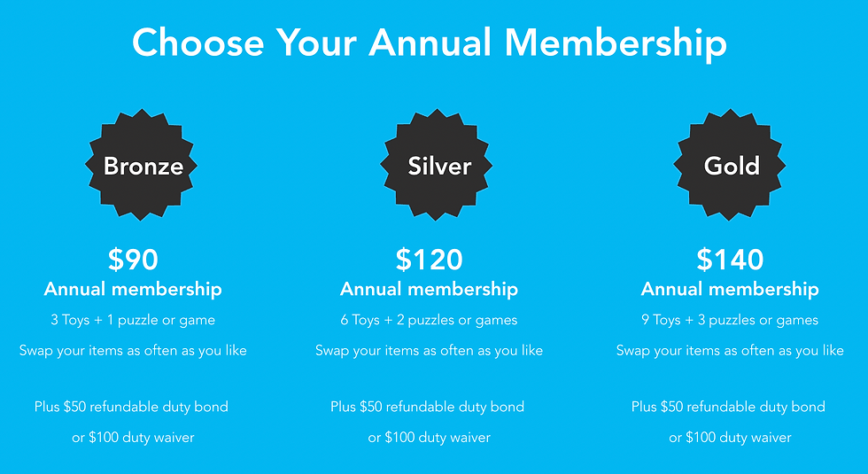This screenshot has width=868, height=474.
Task: Click the Silver starburst badge
Action: pyautogui.click(x=436, y=165)
